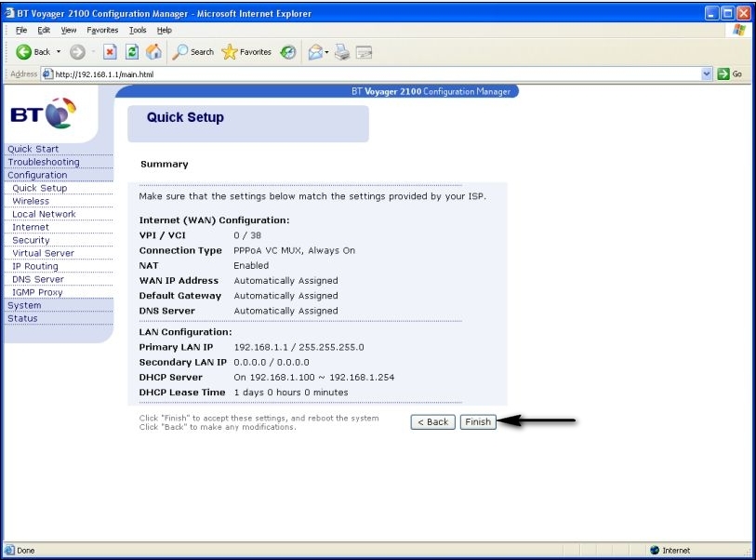
Task: Click the window title bar text
Action: 164,14
